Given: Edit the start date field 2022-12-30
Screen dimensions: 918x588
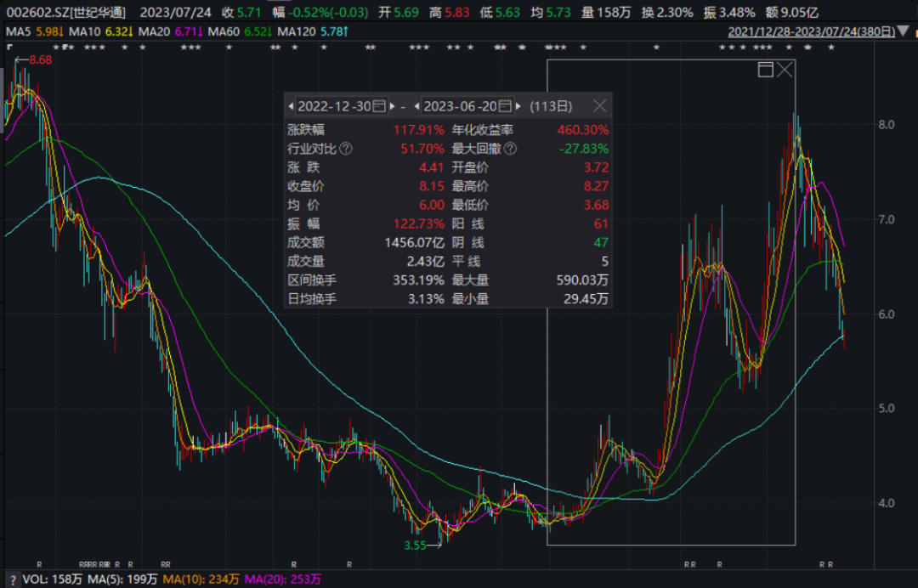Looking at the screenshot, I should tap(335, 106).
